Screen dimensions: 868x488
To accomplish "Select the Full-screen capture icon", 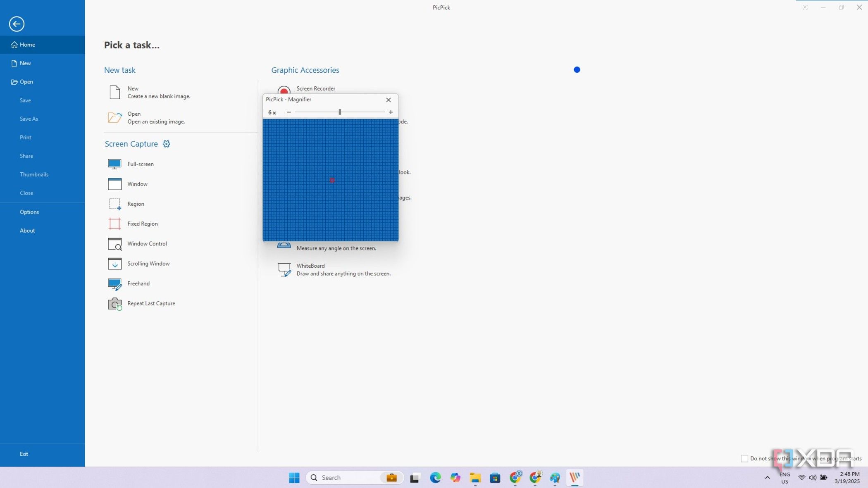I will (x=114, y=164).
